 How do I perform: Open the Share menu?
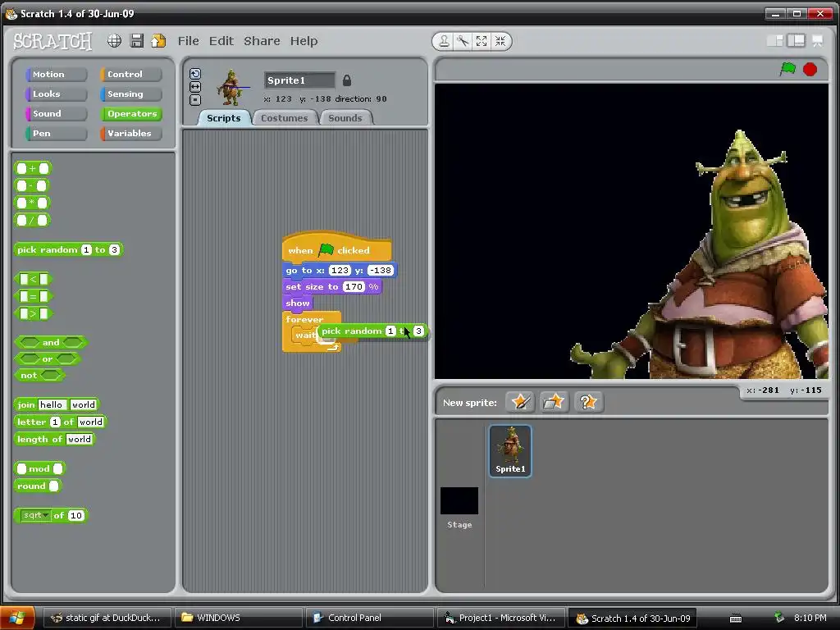pyautogui.click(x=262, y=41)
